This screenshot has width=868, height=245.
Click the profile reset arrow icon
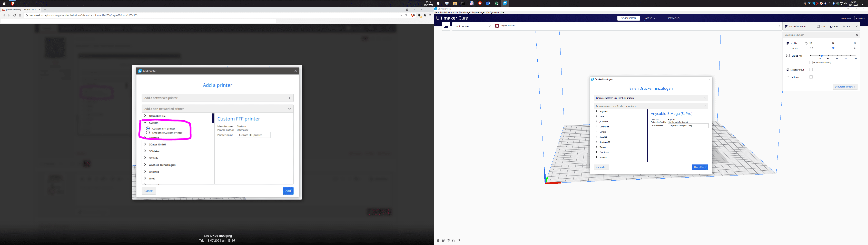(x=806, y=43)
